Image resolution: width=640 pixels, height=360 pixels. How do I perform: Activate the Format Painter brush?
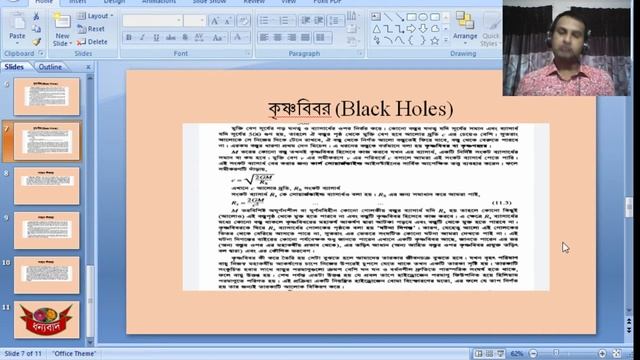(x=36, y=42)
